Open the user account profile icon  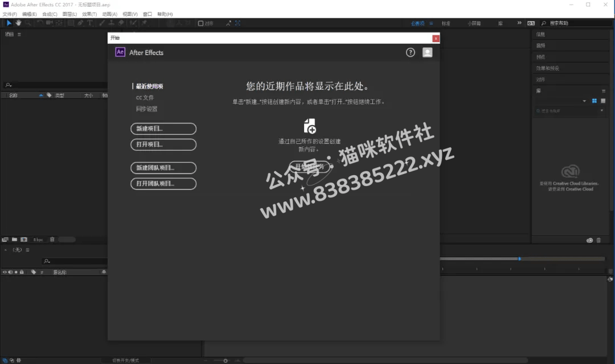428,52
